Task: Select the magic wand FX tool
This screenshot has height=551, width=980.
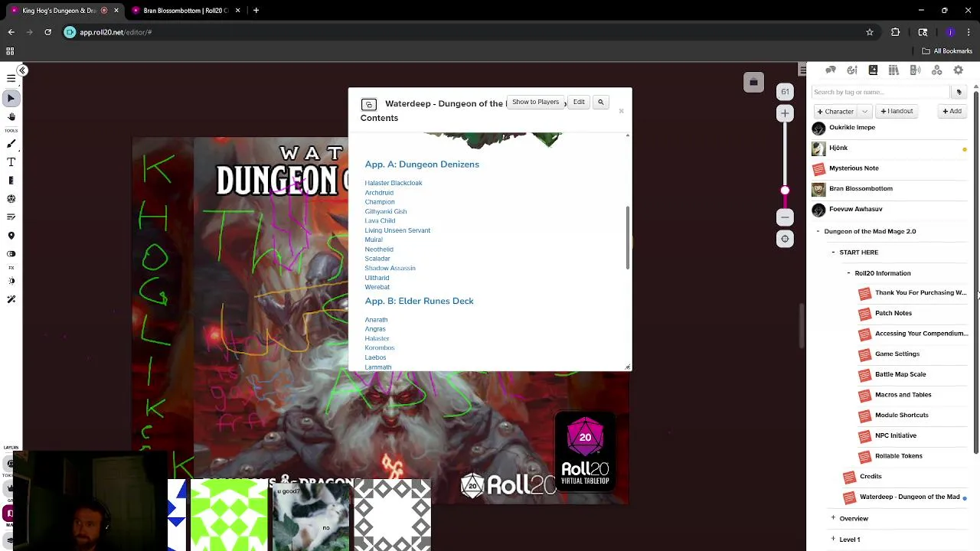Action: [11, 299]
